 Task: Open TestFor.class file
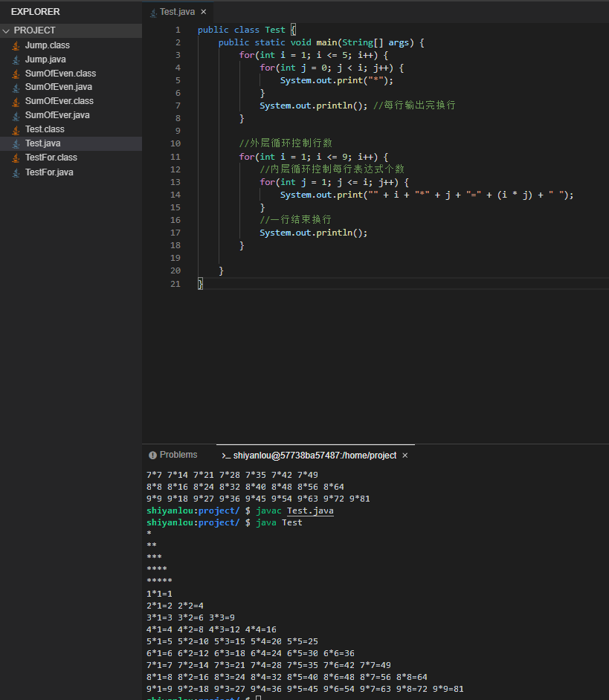click(51, 158)
